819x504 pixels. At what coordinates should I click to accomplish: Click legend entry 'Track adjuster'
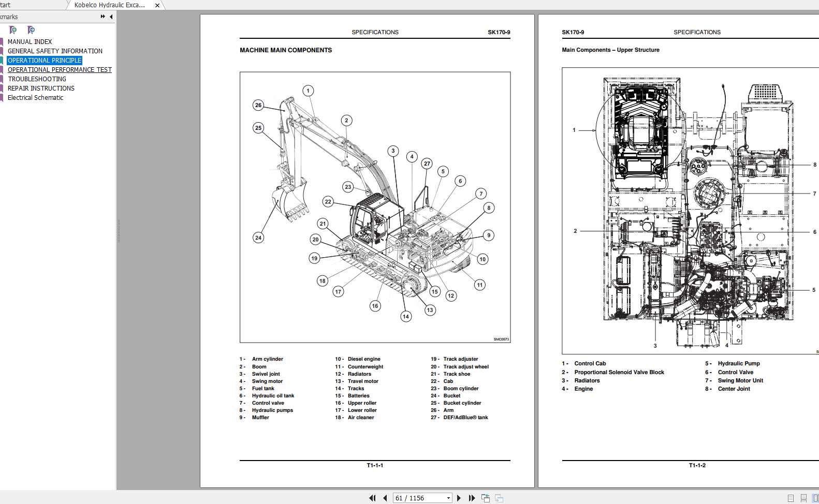(461, 359)
